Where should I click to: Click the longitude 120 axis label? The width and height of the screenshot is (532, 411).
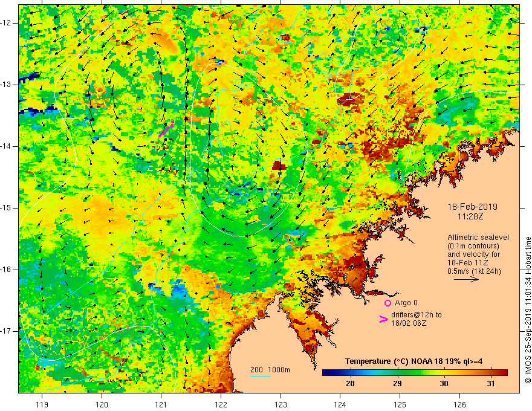point(102,404)
